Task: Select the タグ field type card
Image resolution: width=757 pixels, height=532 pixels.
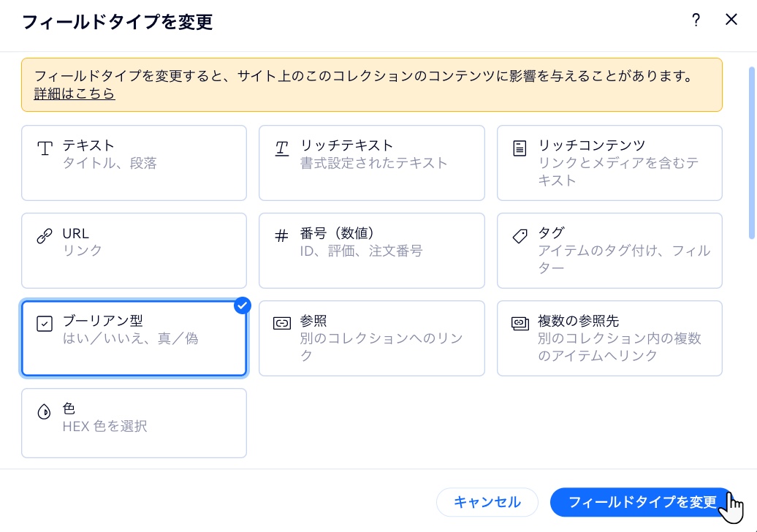Action: click(x=609, y=251)
